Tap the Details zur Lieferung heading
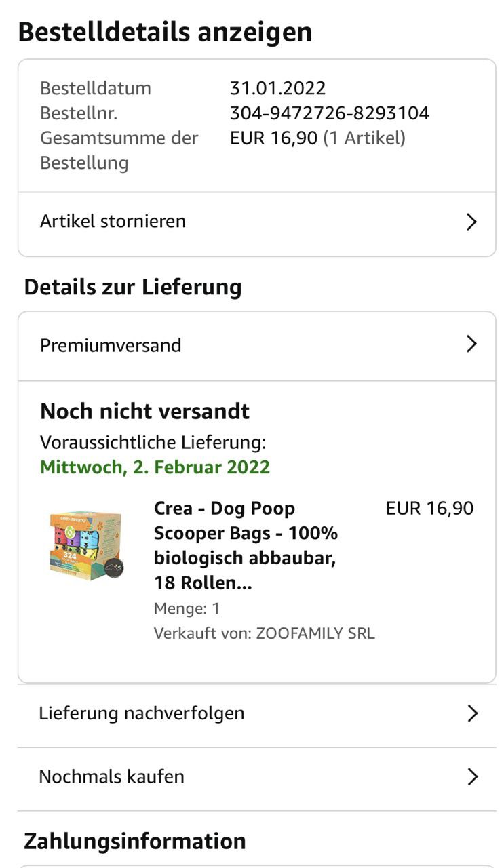 pyautogui.click(x=133, y=287)
